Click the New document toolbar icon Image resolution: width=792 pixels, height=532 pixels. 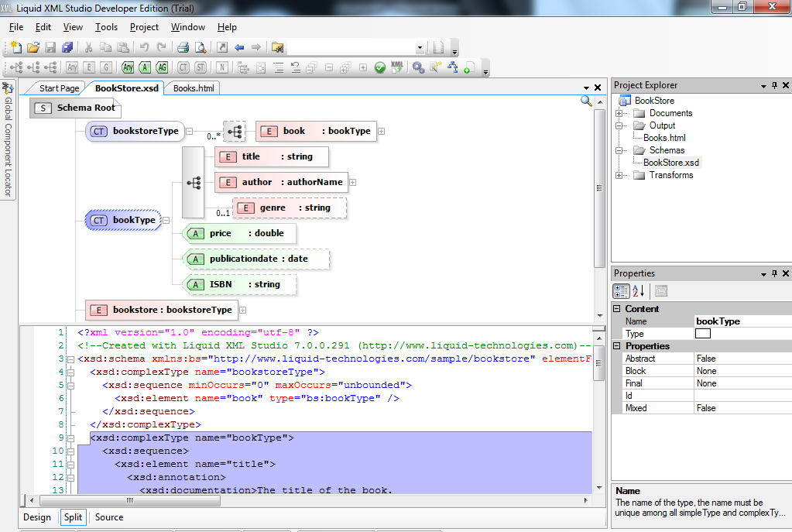coord(16,47)
